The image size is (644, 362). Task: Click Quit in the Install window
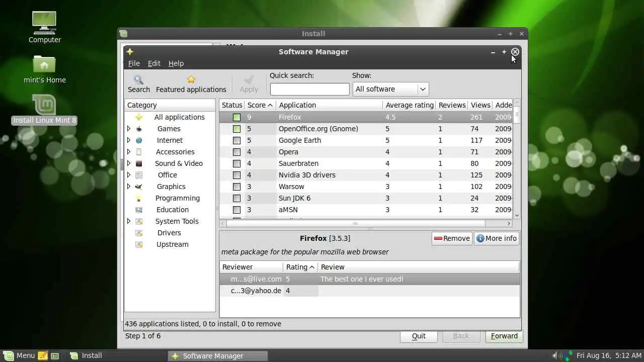point(419,336)
